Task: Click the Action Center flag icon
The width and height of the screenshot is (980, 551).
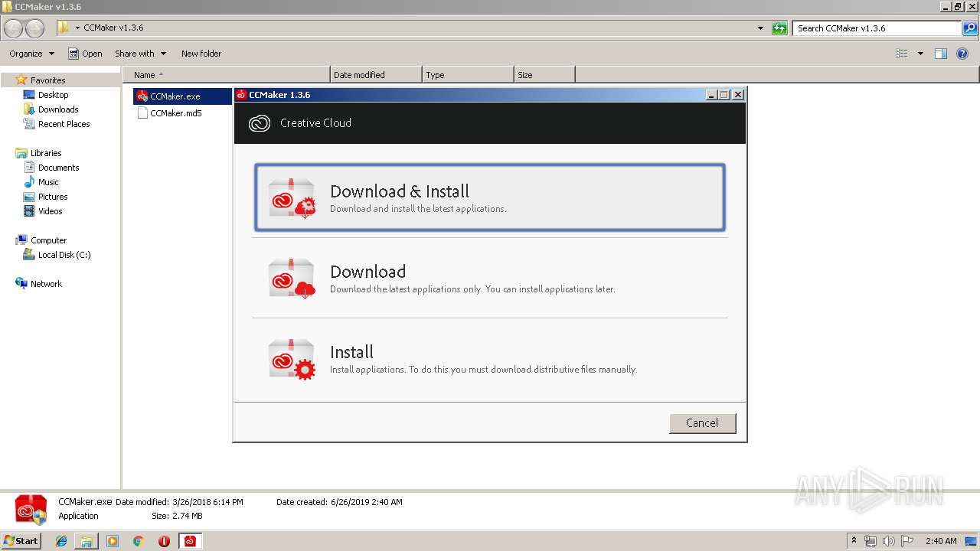Action: tap(907, 541)
